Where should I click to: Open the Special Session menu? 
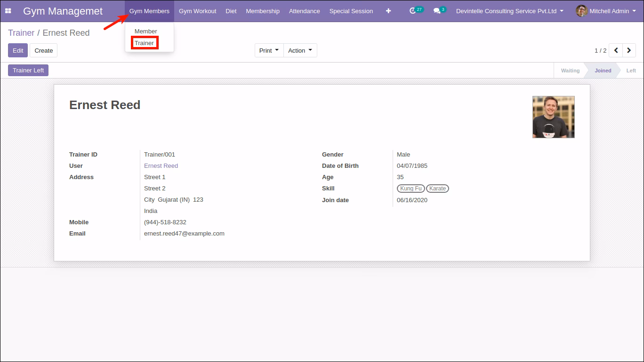click(351, 11)
